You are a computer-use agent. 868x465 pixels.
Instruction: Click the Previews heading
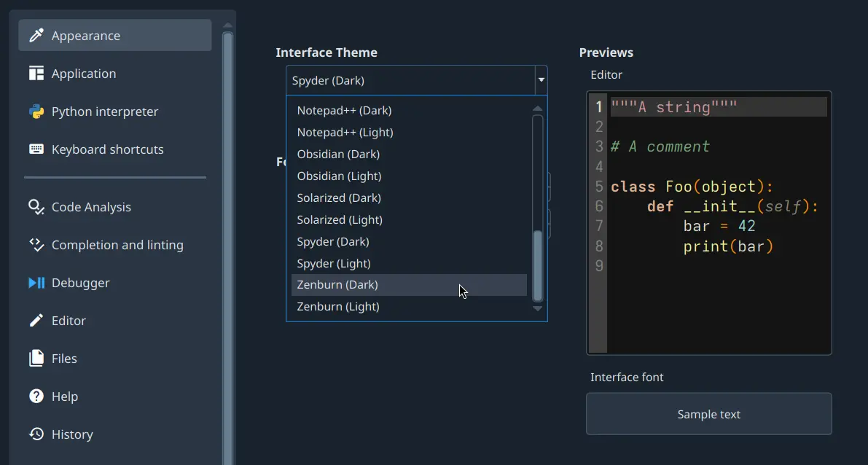click(x=606, y=52)
